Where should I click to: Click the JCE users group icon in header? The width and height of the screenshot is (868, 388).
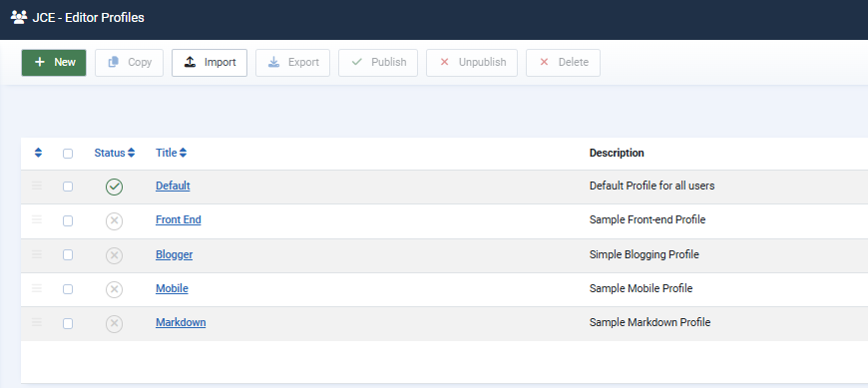(19, 17)
